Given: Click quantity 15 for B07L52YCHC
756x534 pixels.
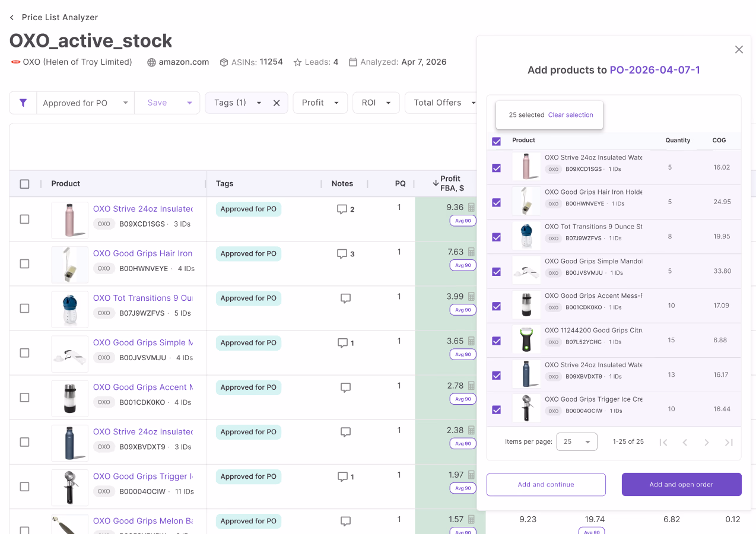Looking at the screenshot, I should pos(671,341).
